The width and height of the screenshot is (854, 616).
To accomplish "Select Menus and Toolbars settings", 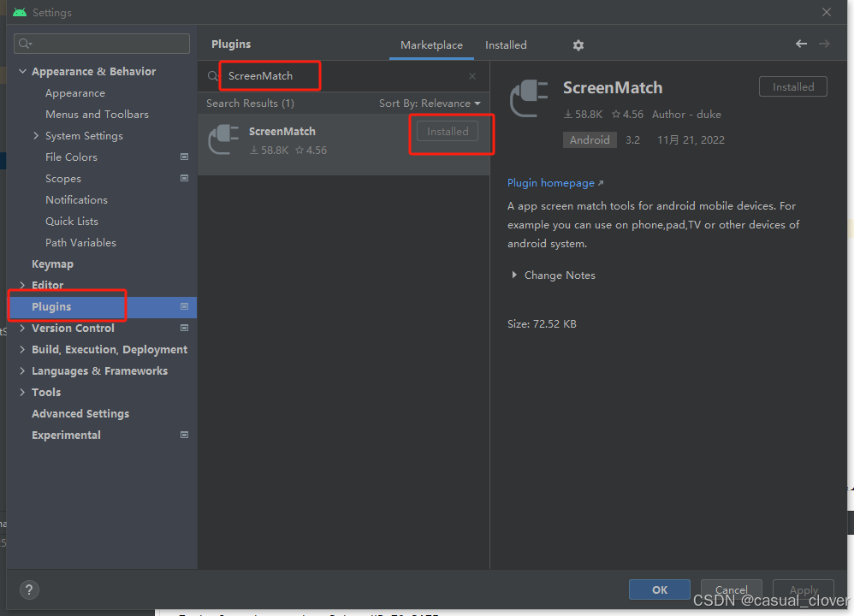I will [97, 115].
